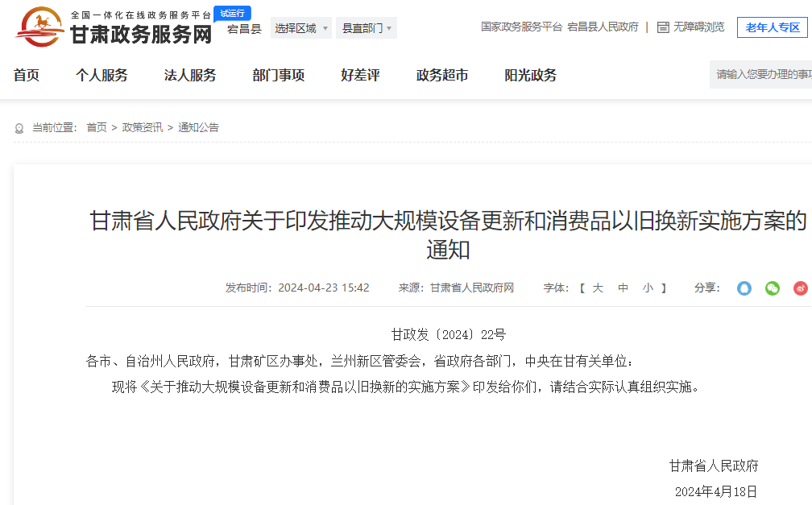This screenshot has width=812, height=505.
Task: Click the accessibility browsing icon
Action: tap(663, 27)
